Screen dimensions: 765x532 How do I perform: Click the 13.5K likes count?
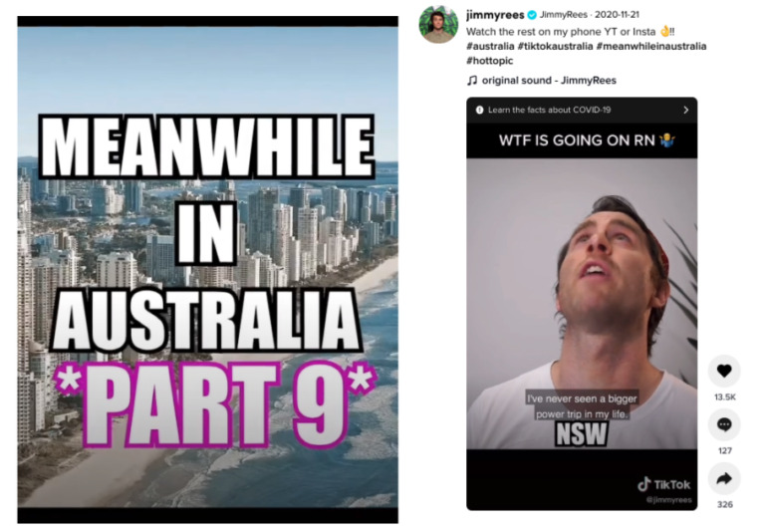point(724,398)
